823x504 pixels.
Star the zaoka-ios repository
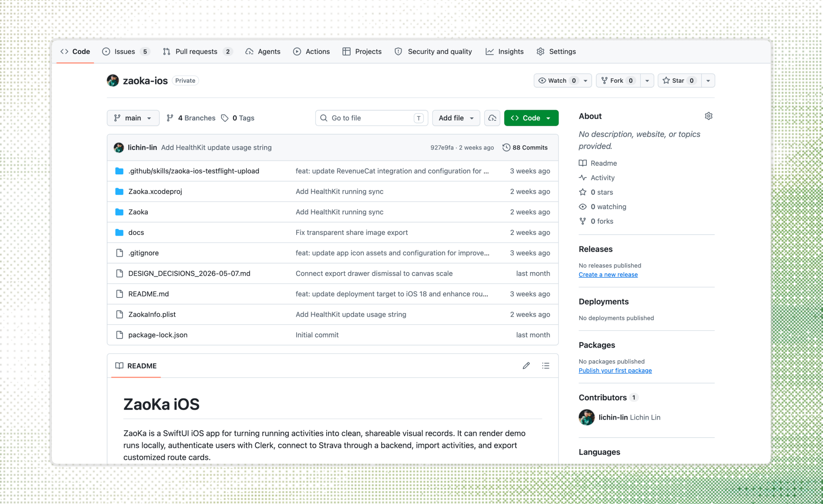(x=679, y=81)
